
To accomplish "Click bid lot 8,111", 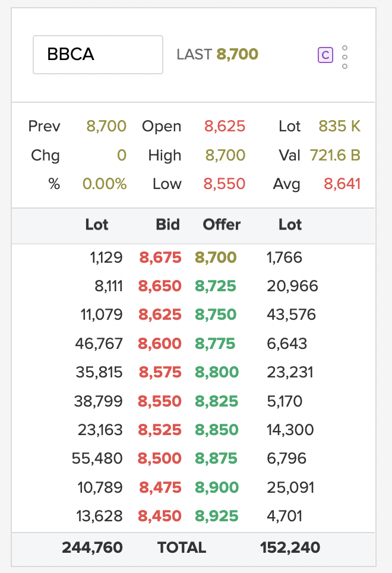I will pos(109,286).
